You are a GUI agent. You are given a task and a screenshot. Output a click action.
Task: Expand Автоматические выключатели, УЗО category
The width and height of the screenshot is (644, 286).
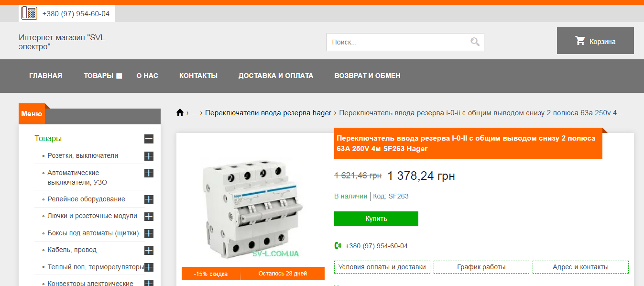coord(149,173)
